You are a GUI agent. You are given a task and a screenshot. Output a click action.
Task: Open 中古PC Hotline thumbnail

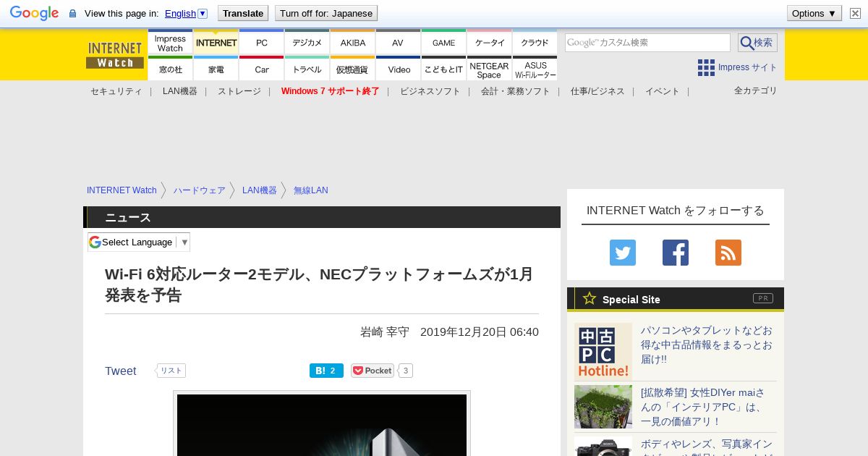[603, 352]
